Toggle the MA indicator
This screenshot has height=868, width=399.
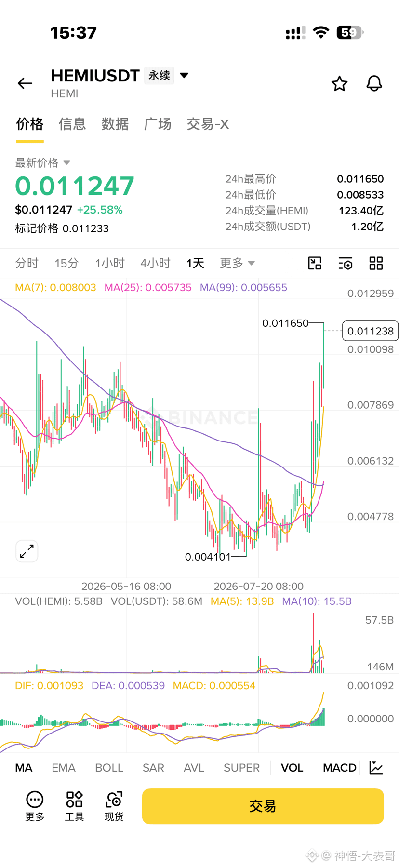[x=24, y=768]
